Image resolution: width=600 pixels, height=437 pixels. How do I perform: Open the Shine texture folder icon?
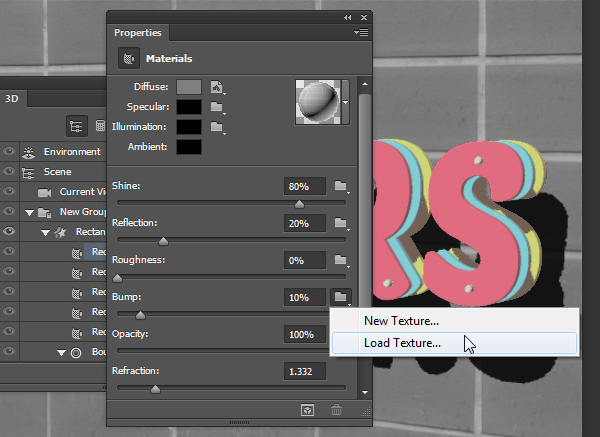pos(340,186)
